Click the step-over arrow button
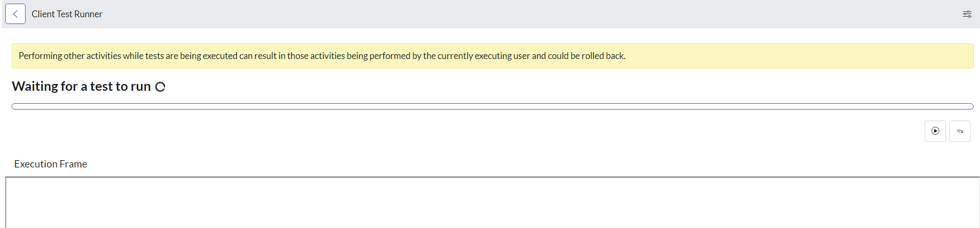The width and height of the screenshot is (980, 228). pyautogui.click(x=960, y=131)
